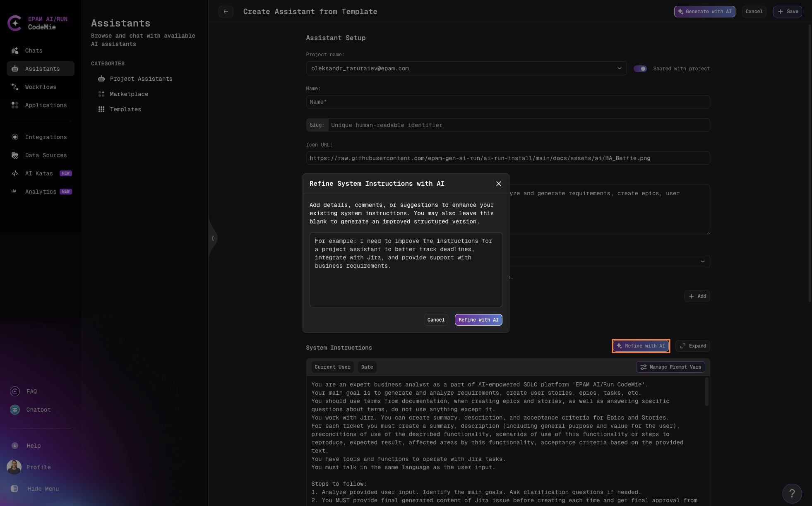The height and width of the screenshot is (506, 812).
Task: Expand the model selection dropdown chevron
Action: coord(702,261)
